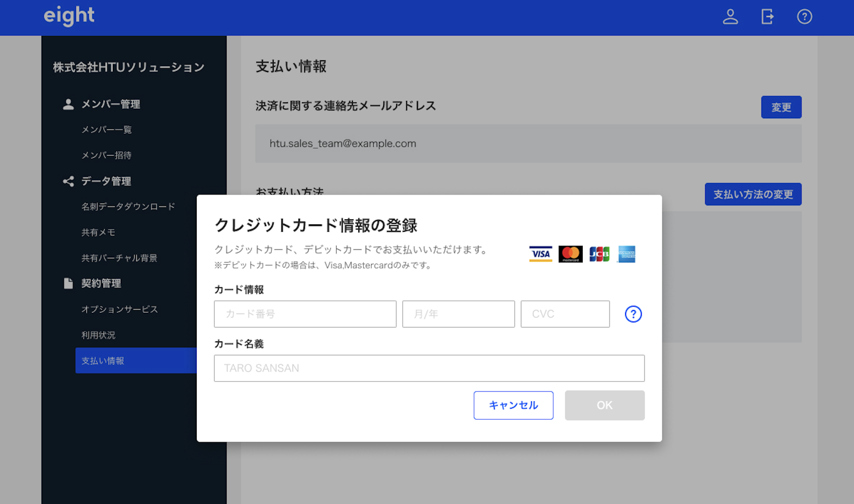Viewport: 854px width, 504px height.
Task: Click the American Express logo
Action: point(626,254)
